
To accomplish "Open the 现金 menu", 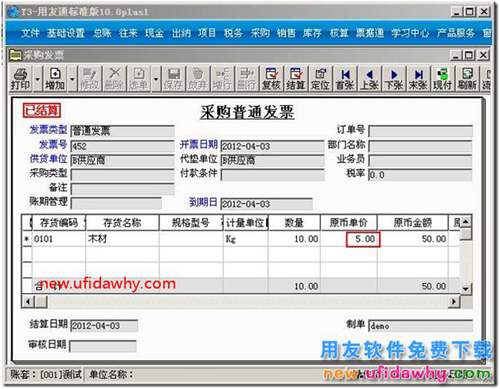I will (x=154, y=33).
